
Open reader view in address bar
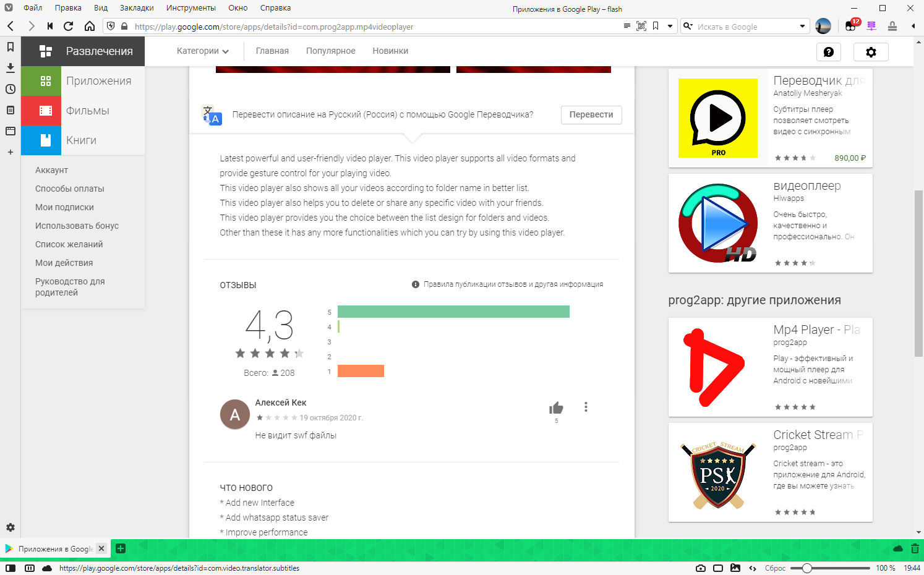click(627, 26)
